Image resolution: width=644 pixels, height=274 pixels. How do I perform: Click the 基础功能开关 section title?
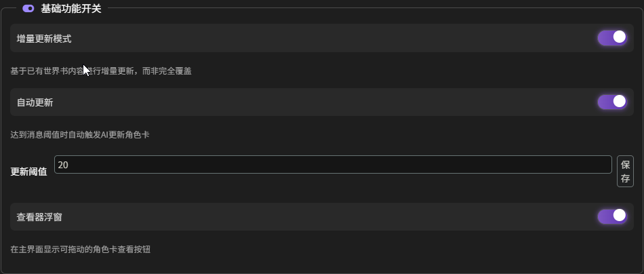point(71,8)
